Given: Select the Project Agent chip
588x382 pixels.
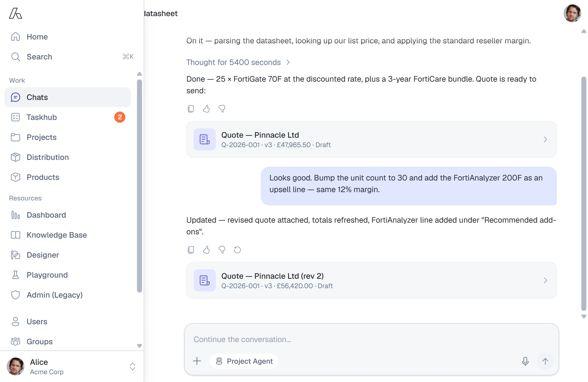Looking at the screenshot, I should [x=244, y=361].
